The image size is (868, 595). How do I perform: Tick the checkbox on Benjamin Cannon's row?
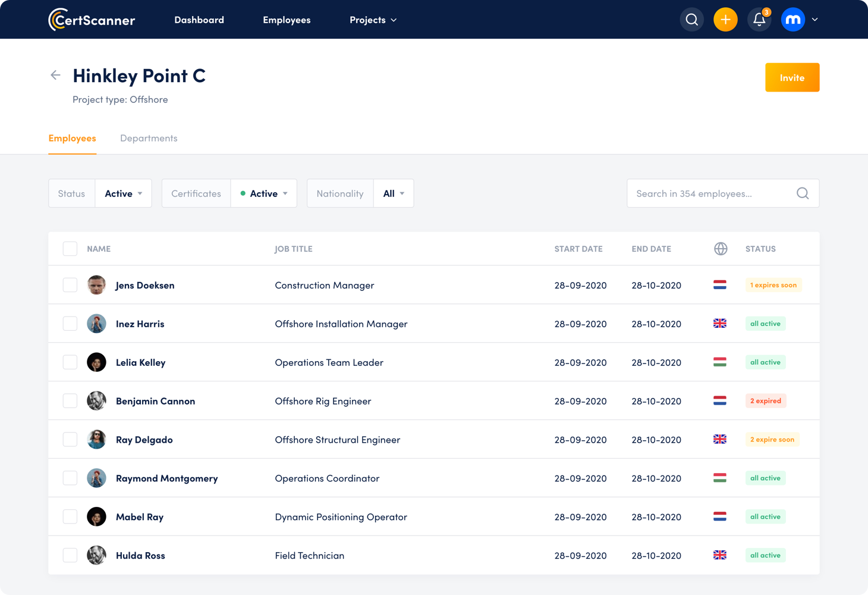[70, 400]
